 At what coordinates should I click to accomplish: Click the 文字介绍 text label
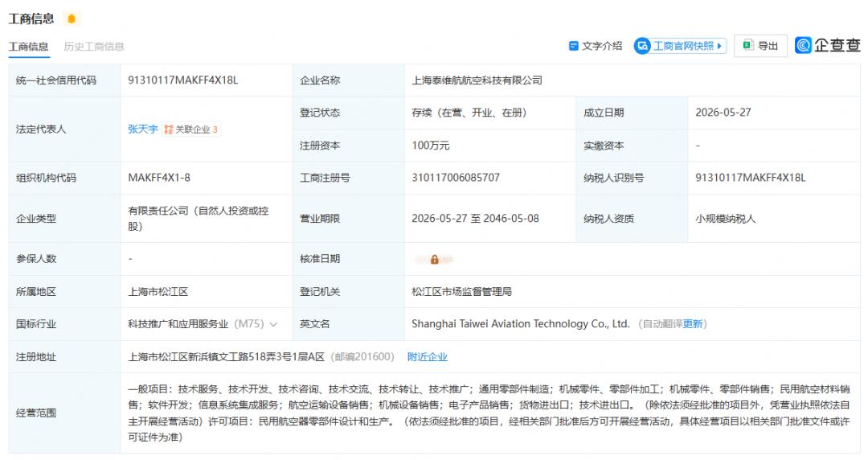pos(602,46)
